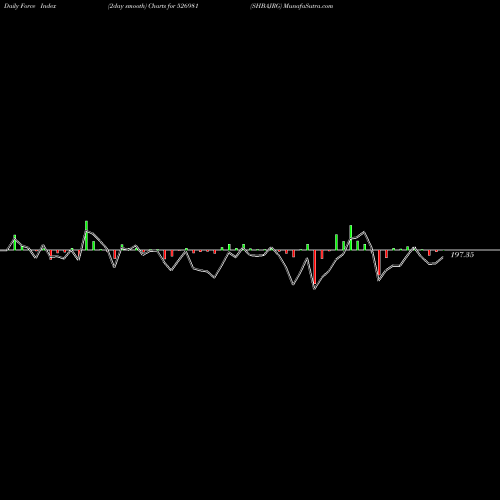Click the '(SHBAJRG) MunafaSutra.com' label
This screenshot has height=500, width=500.
click(x=291, y=6)
